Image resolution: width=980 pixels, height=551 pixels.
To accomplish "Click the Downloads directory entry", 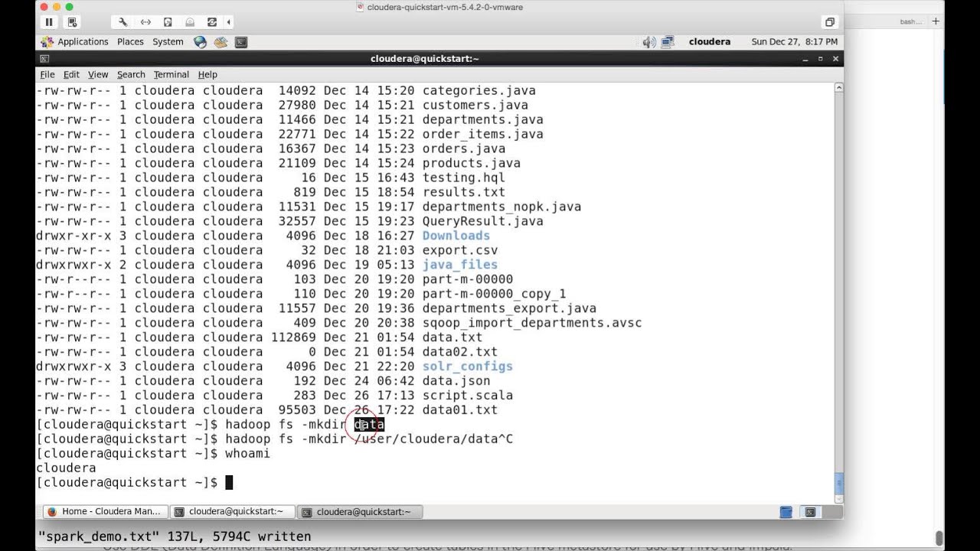I will click(x=456, y=236).
